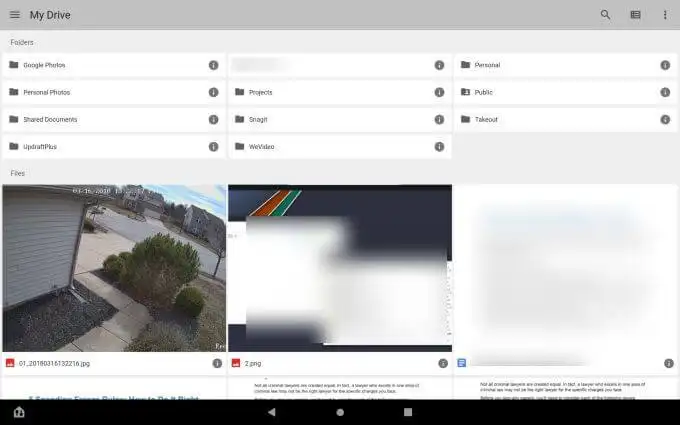Image resolution: width=680 pixels, height=425 pixels.
Task: Show info for Public folder
Action: (665, 92)
